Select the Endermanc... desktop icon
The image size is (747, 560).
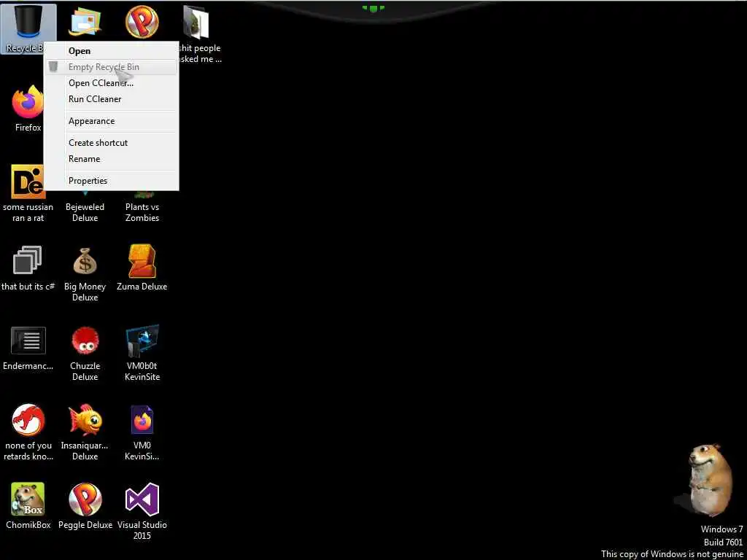coord(28,341)
